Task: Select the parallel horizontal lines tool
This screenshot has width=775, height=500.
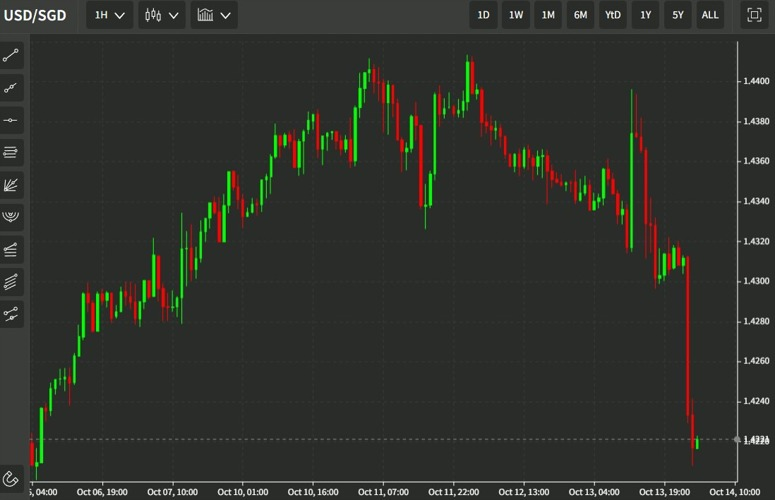Action: (11, 152)
